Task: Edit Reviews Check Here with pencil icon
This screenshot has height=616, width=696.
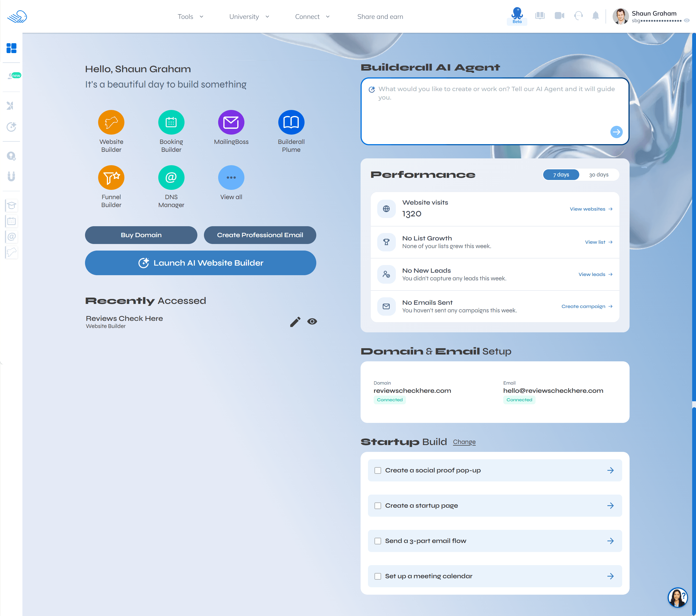Action: click(x=295, y=322)
